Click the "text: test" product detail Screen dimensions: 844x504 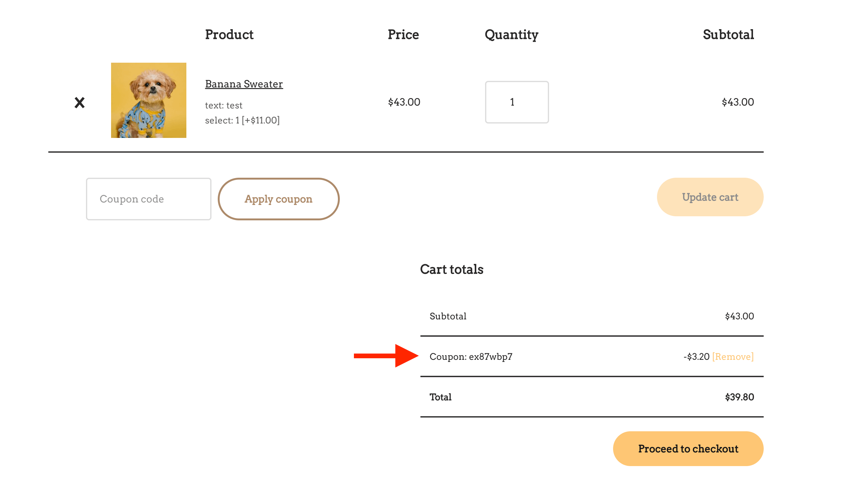point(223,105)
